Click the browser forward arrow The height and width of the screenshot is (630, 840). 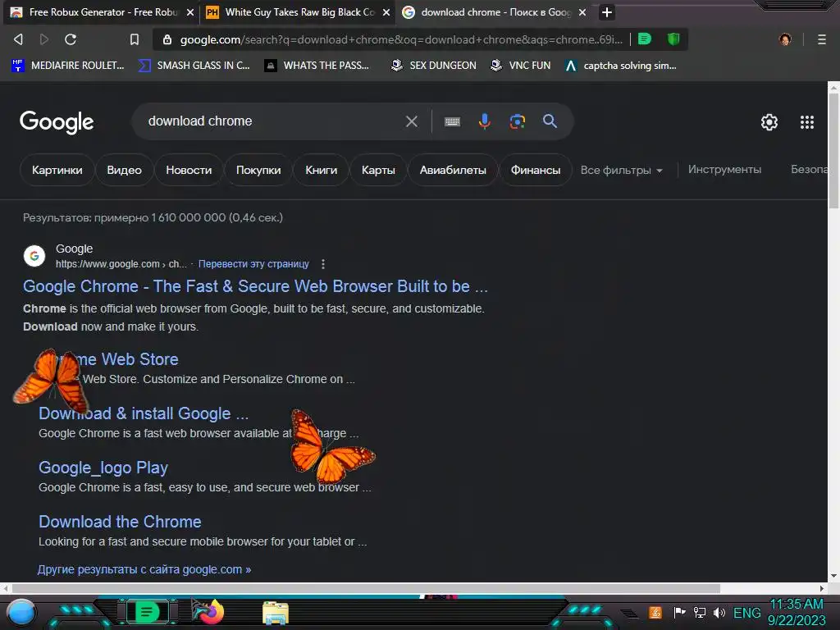pos(44,39)
